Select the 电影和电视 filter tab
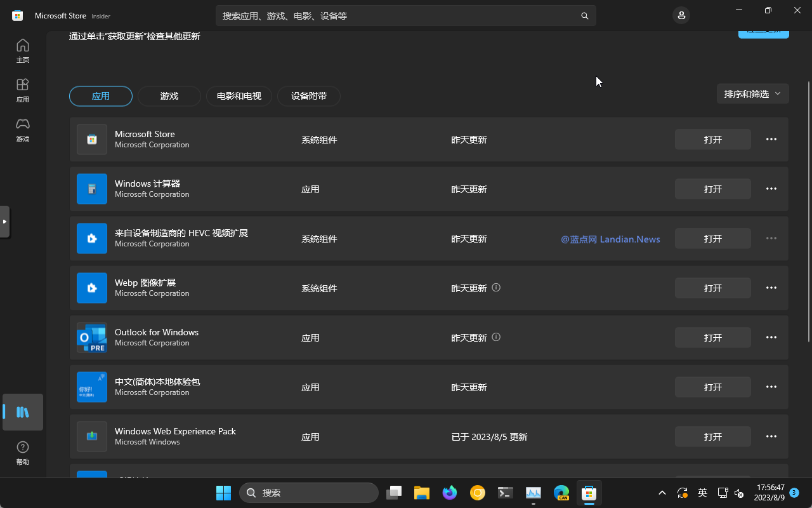 pos(239,96)
